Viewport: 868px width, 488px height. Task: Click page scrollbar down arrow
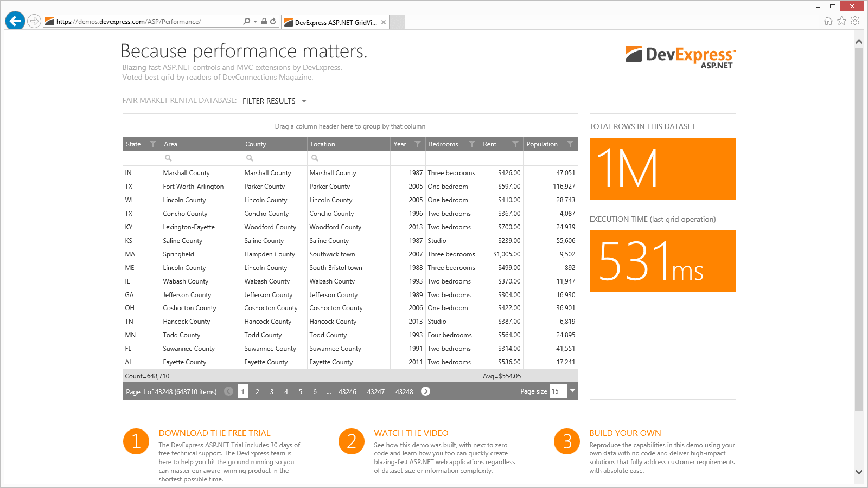tap(859, 472)
